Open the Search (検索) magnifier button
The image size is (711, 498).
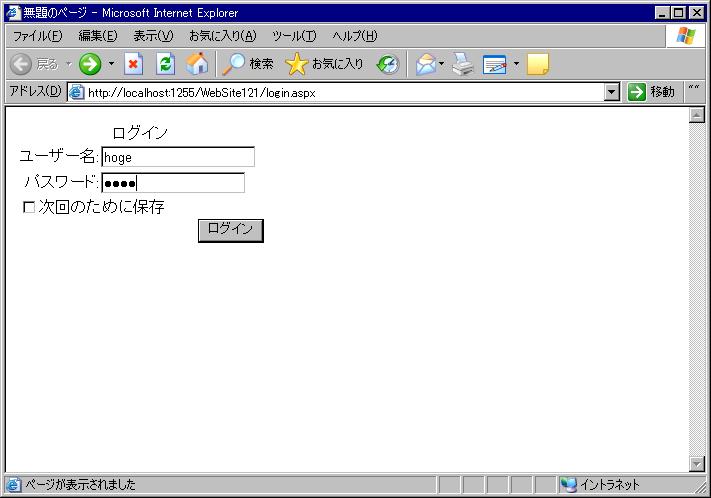point(248,64)
